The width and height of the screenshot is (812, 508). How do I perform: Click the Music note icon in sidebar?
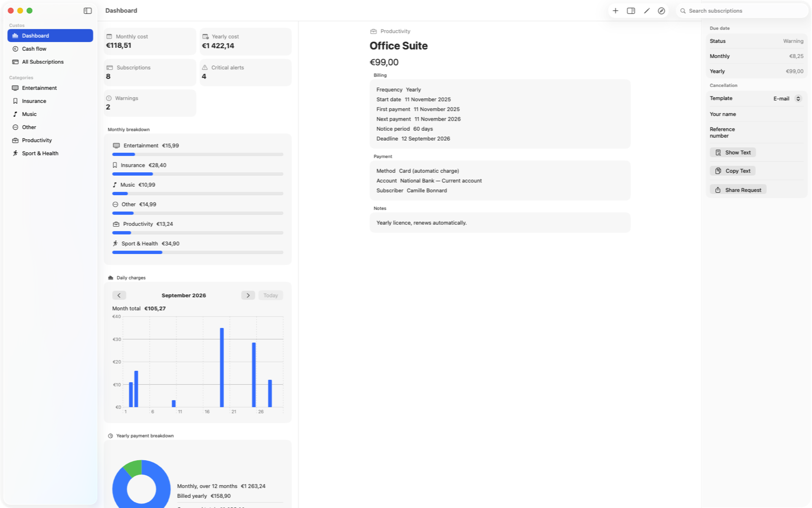(x=15, y=114)
